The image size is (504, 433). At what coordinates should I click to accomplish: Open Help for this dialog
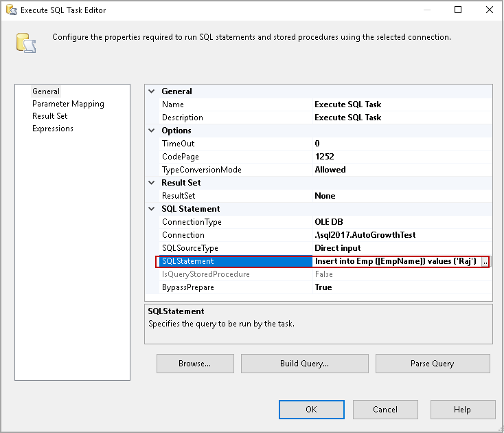click(x=463, y=410)
